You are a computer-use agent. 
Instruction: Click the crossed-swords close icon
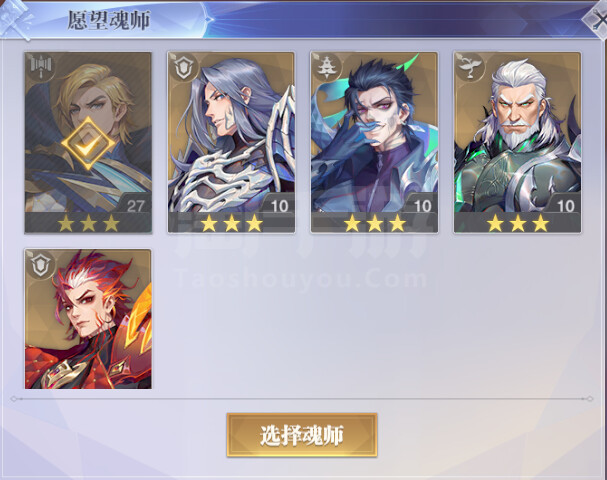click(596, 21)
